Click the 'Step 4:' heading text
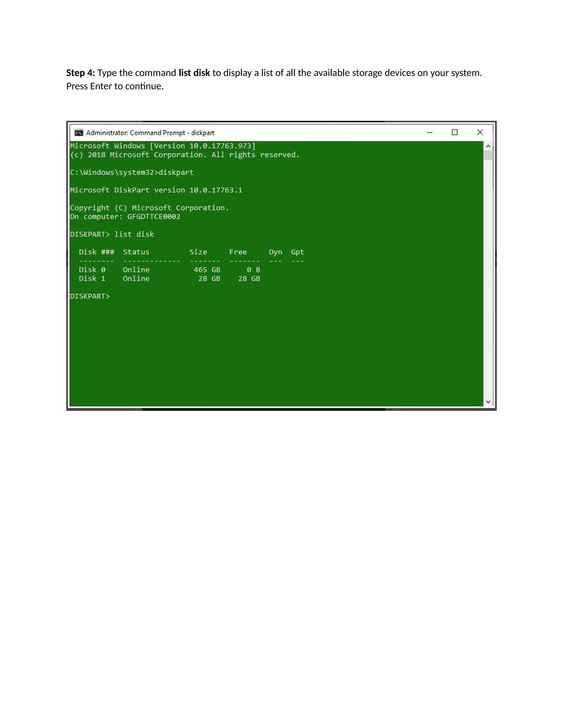The height and width of the screenshot is (728, 563). (x=81, y=73)
